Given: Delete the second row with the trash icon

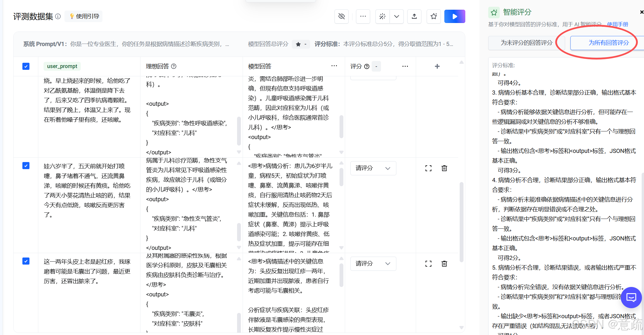Looking at the screenshot, I should (444, 168).
